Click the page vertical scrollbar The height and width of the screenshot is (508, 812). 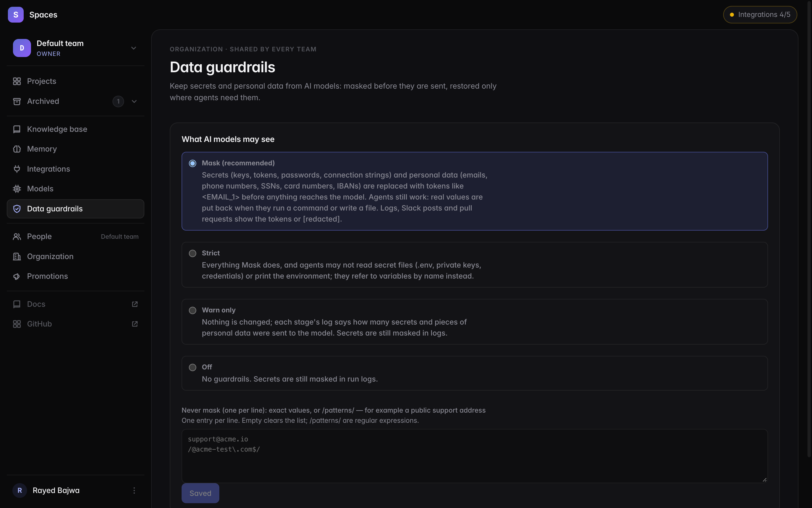809,229
